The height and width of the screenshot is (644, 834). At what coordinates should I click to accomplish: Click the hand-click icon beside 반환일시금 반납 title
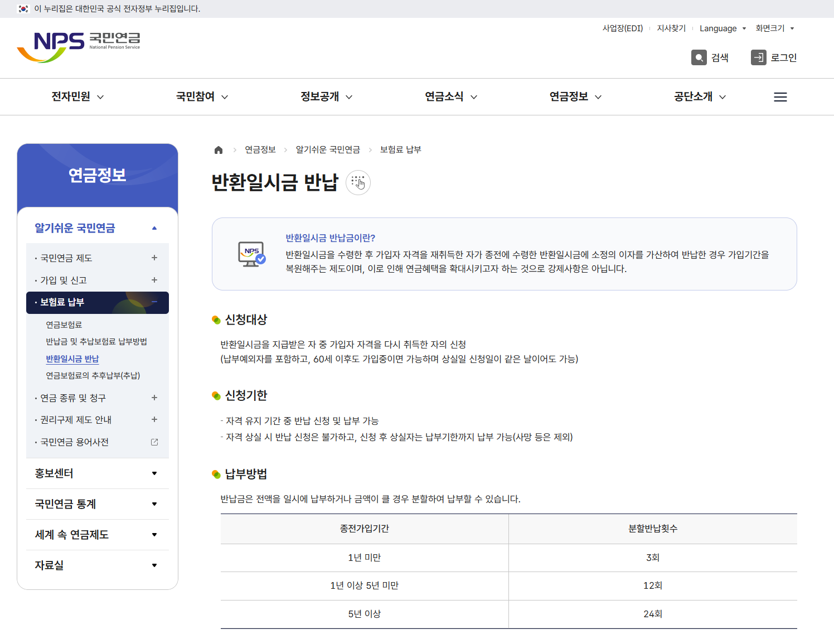coord(358,183)
